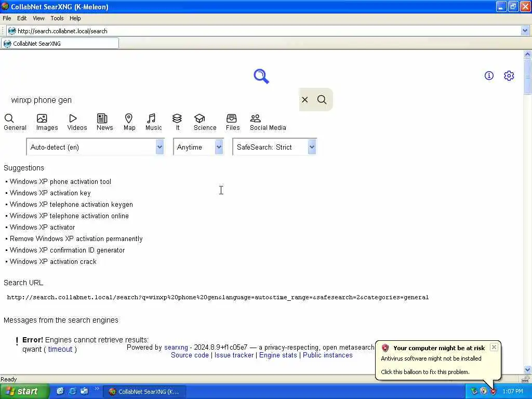Choose the Science category
The image size is (532, 399).
205,122
